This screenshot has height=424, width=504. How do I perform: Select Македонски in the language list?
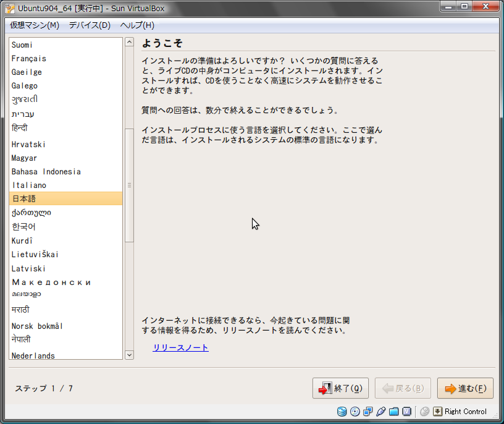(x=66, y=282)
